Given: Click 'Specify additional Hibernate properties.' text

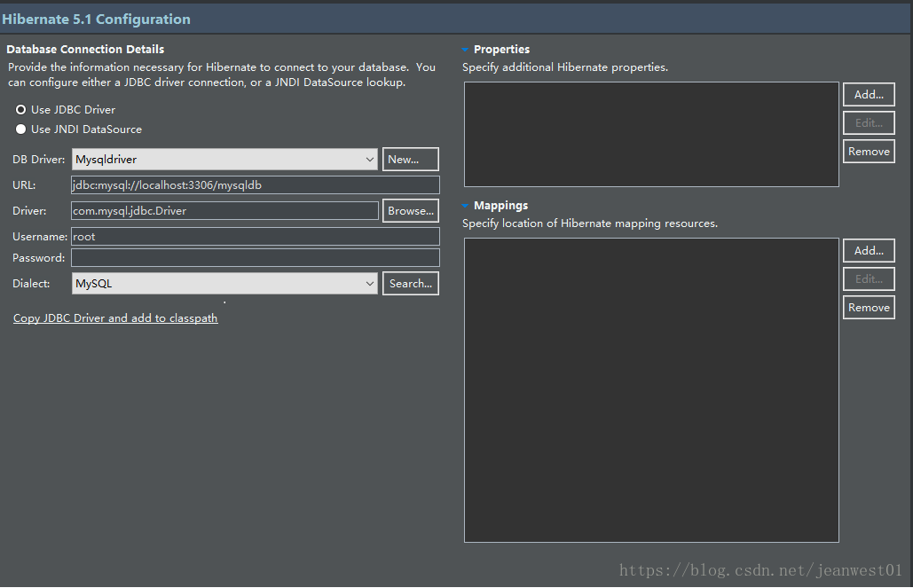Looking at the screenshot, I should click(x=565, y=67).
